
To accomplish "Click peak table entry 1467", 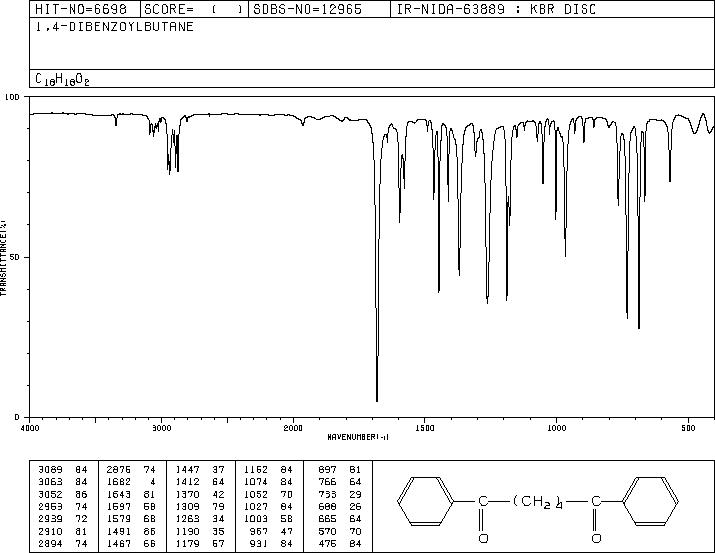I will [119, 543].
